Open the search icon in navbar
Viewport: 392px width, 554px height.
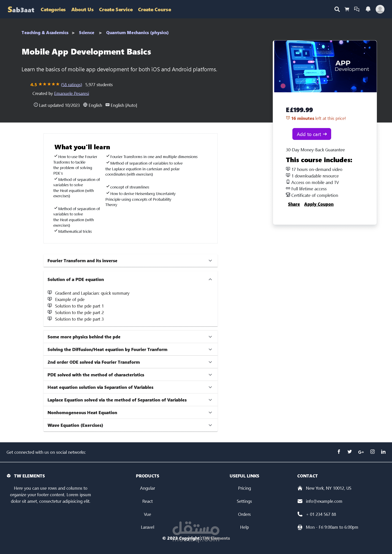click(337, 9)
